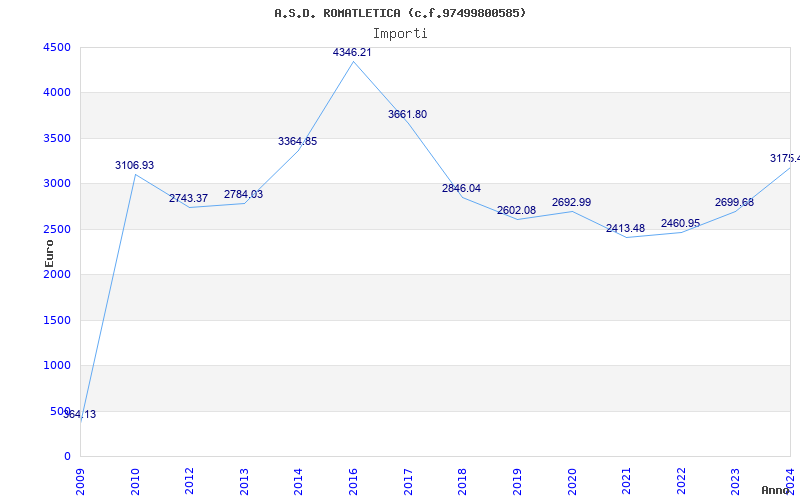This screenshot has width=800, height=500.
Task: Click the 2784.03 data label
Action: click(243, 195)
